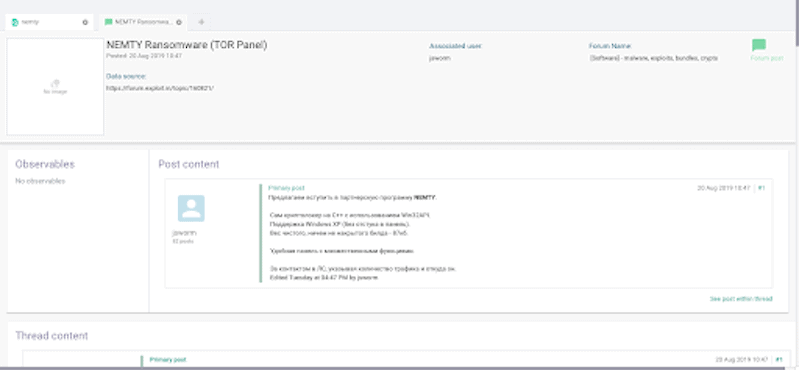Close the nemty search tab
The width and height of the screenshot is (799, 370).
(85, 22)
